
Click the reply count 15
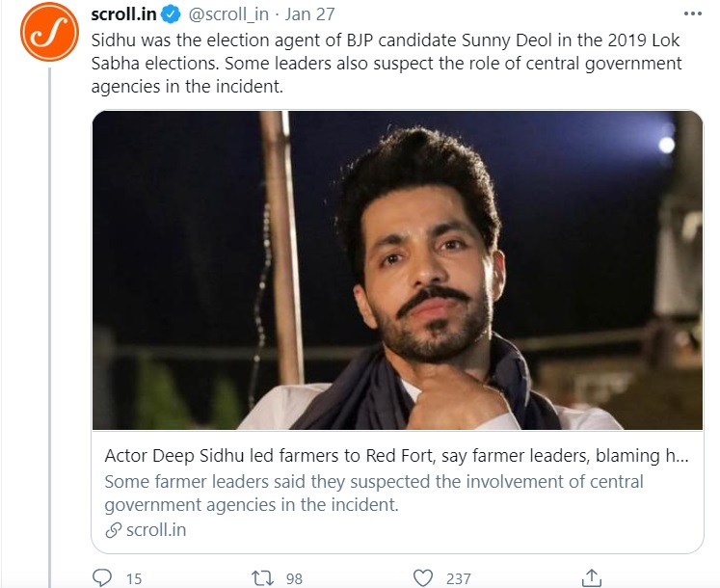tap(134, 578)
